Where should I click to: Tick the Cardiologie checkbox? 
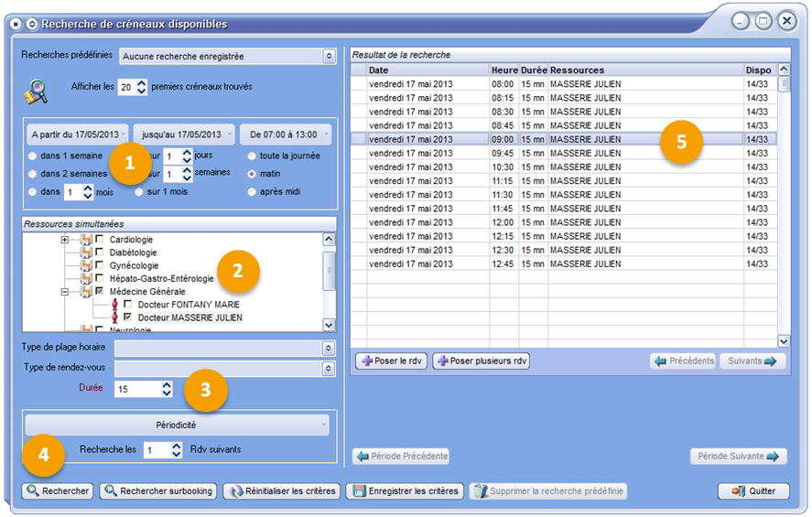[x=99, y=240]
